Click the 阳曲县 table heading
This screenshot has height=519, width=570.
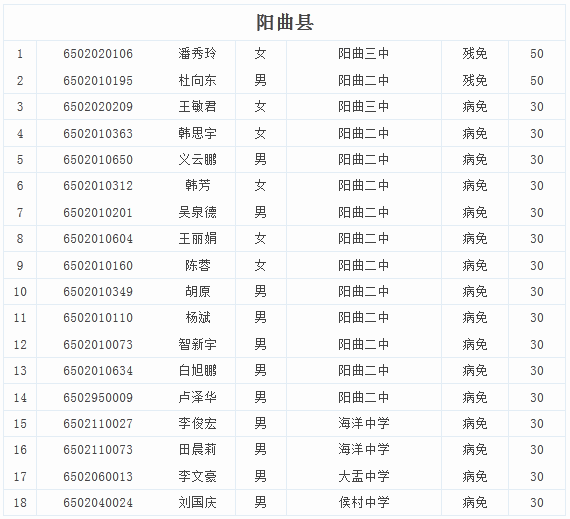(285, 23)
